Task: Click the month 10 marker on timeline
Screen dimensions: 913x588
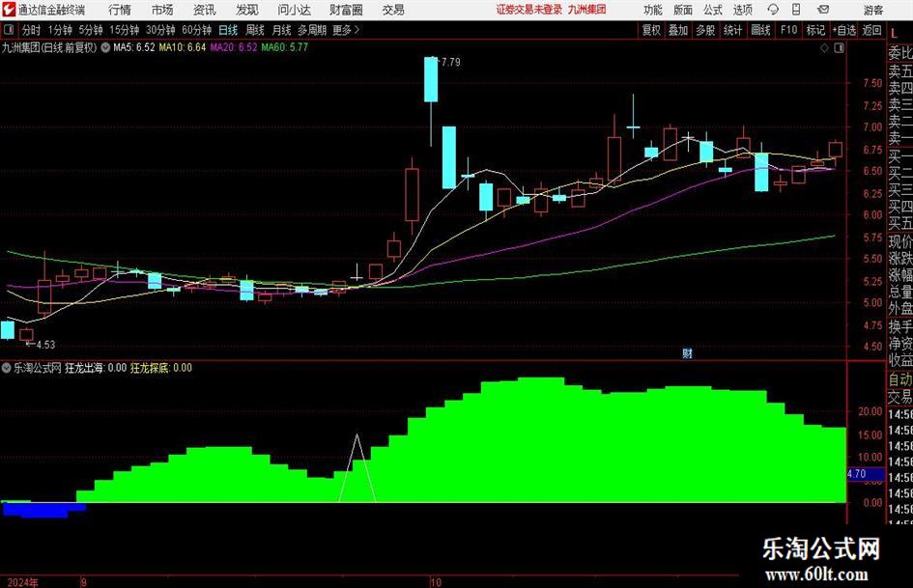Action: click(x=436, y=582)
